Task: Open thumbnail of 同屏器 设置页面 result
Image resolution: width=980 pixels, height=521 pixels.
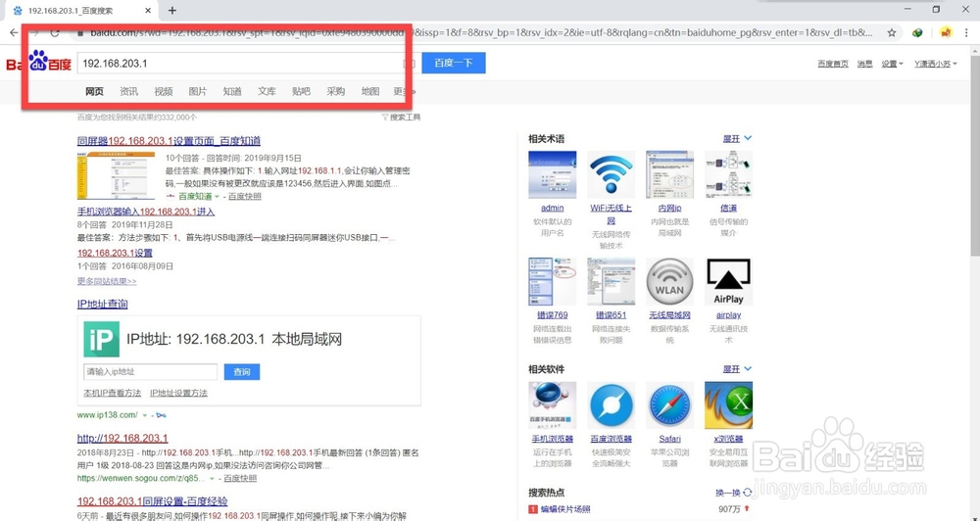Action: (x=117, y=175)
